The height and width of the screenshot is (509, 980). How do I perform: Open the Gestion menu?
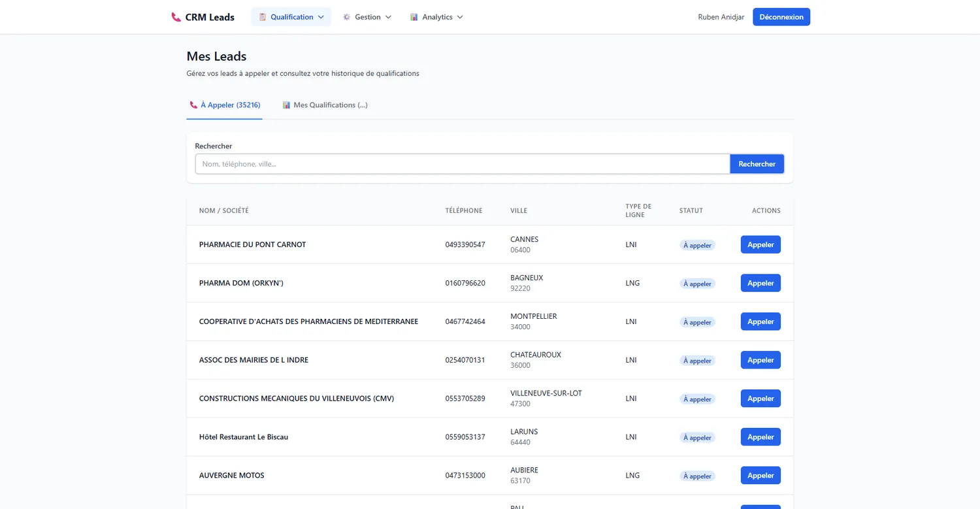pyautogui.click(x=367, y=17)
